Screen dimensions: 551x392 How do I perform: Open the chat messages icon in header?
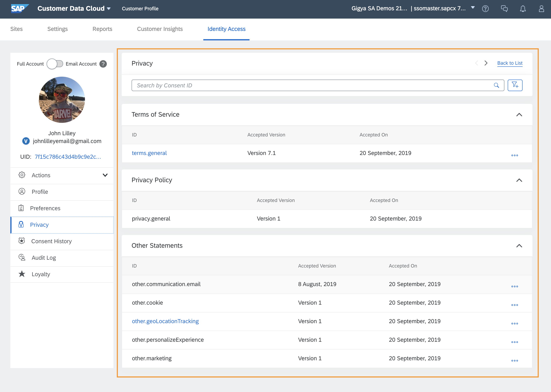pos(504,9)
